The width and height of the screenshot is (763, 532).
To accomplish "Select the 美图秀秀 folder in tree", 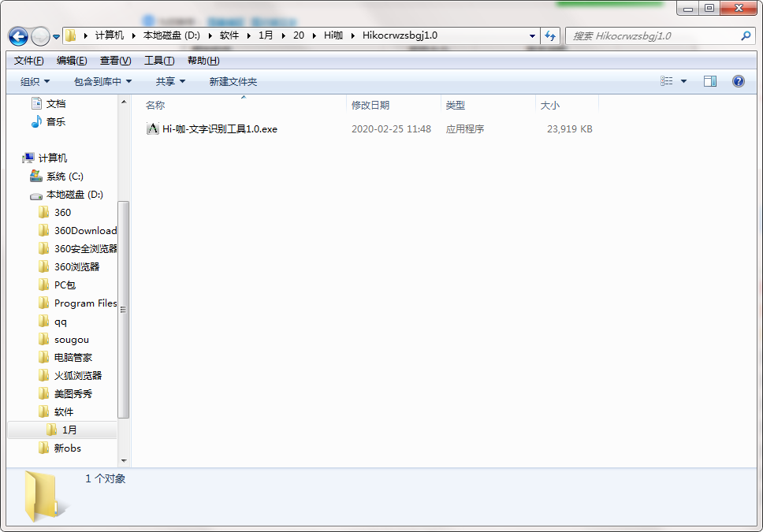I will (73, 394).
